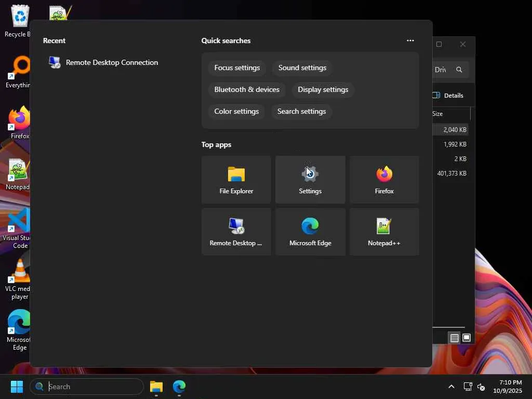Open Remote Desktop tile in Top apps
This screenshot has height=399, width=532.
click(236, 232)
